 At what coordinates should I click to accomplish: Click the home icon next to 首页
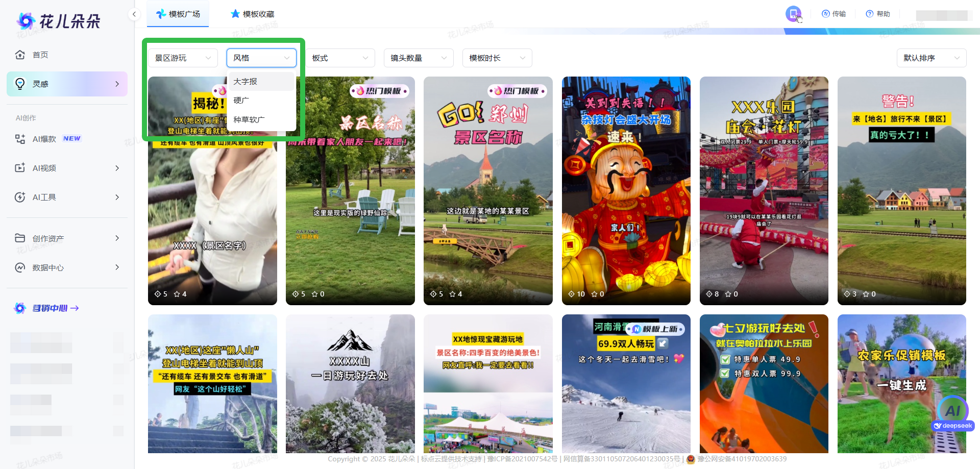coord(20,55)
